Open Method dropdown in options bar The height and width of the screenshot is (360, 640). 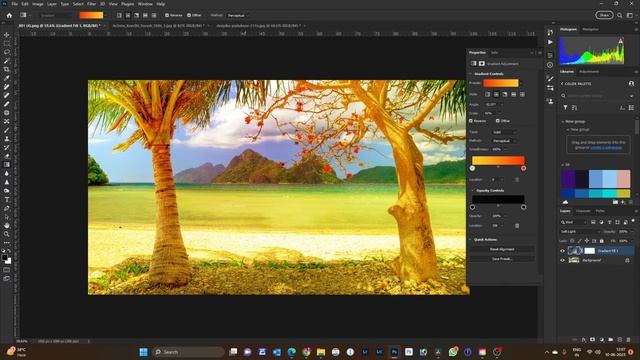click(x=238, y=16)
